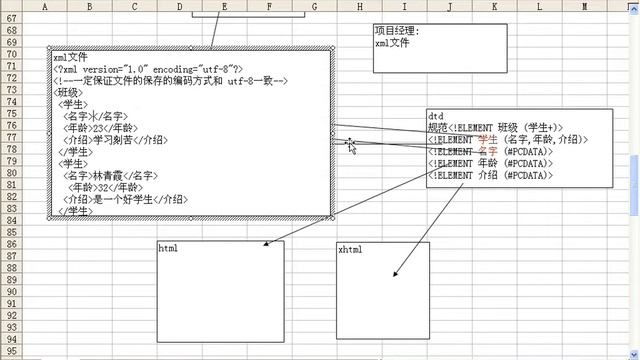The height and width of the screenshot is (360, 640).
Task: Click the ELEMENT 介绍 (#PCDATA) line
Action: coord(490,176)
